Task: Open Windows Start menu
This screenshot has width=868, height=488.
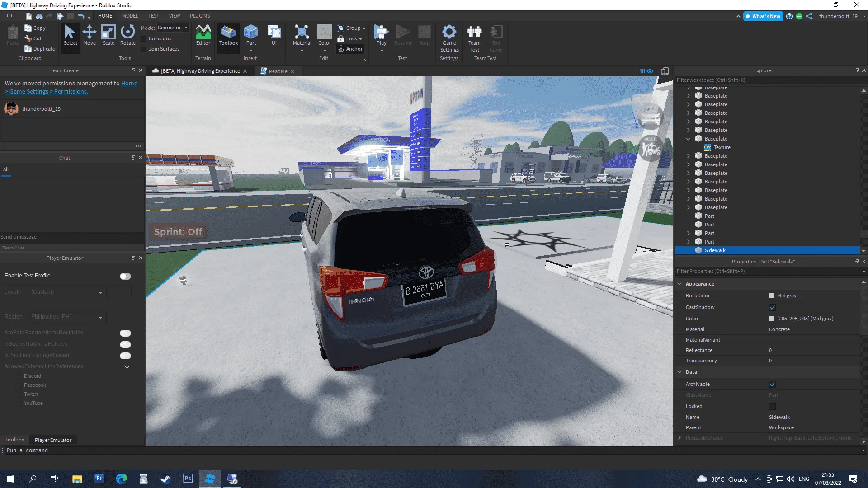Action: coord(11,479)
